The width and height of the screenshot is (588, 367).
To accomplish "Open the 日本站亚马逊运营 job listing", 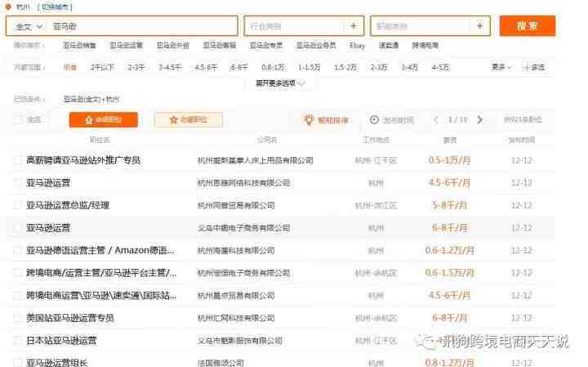I will tap(61, 340).
